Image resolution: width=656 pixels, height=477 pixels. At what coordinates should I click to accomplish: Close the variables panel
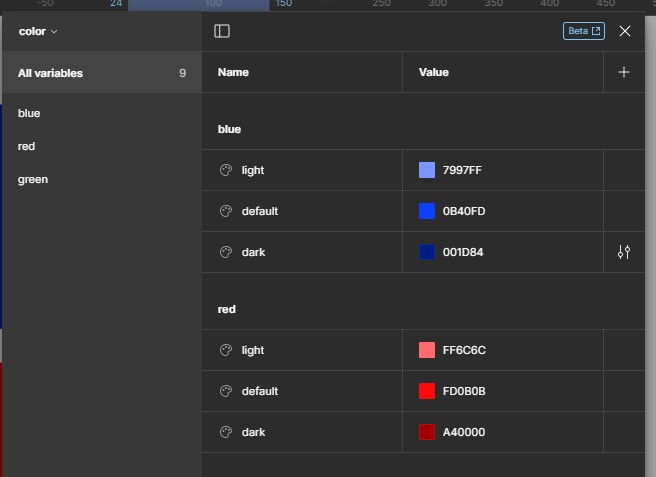click(x=625, y=31)
